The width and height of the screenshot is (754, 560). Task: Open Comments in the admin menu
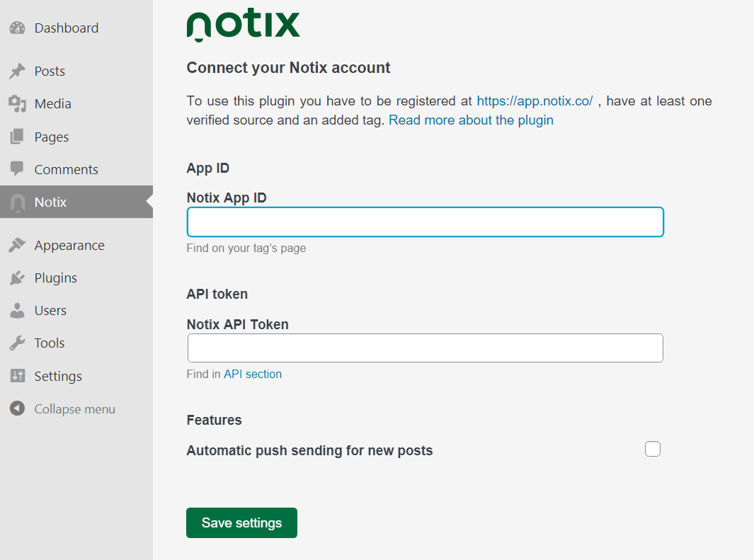click(x=67, y=169)
